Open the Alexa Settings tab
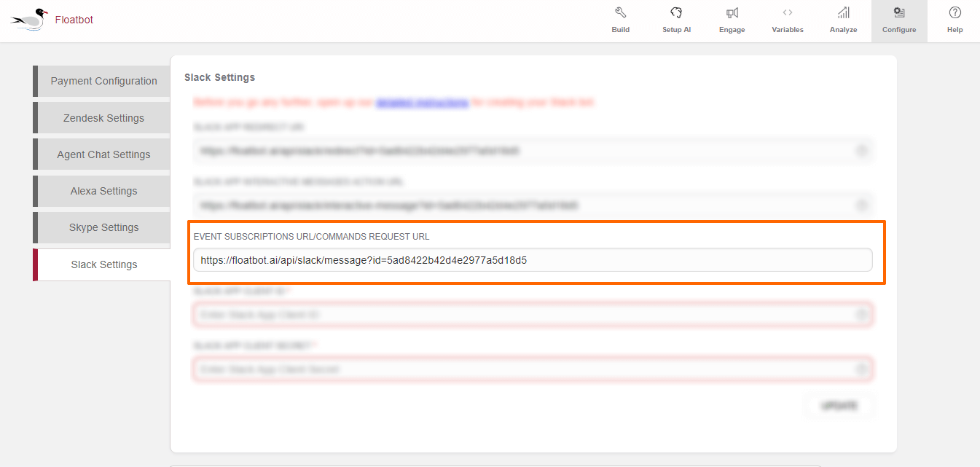The image size is (980, 467). pos(103,191)
